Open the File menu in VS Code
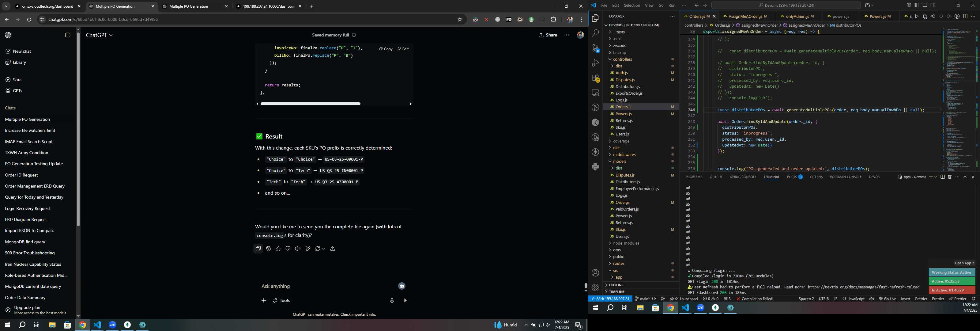 [604, 5]
